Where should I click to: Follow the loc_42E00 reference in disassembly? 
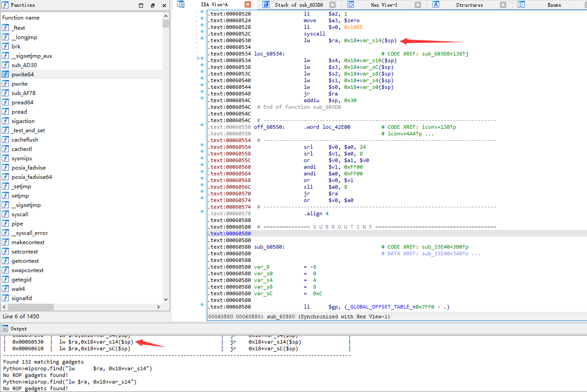coord(336,127)
